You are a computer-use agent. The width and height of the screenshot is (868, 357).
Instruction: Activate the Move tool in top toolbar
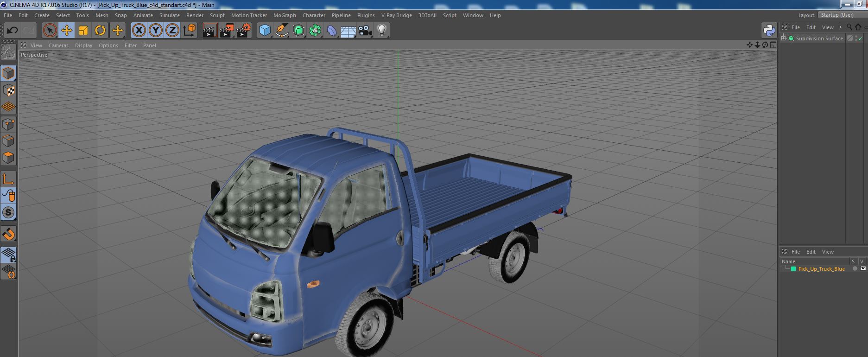(x=67, y=31)
